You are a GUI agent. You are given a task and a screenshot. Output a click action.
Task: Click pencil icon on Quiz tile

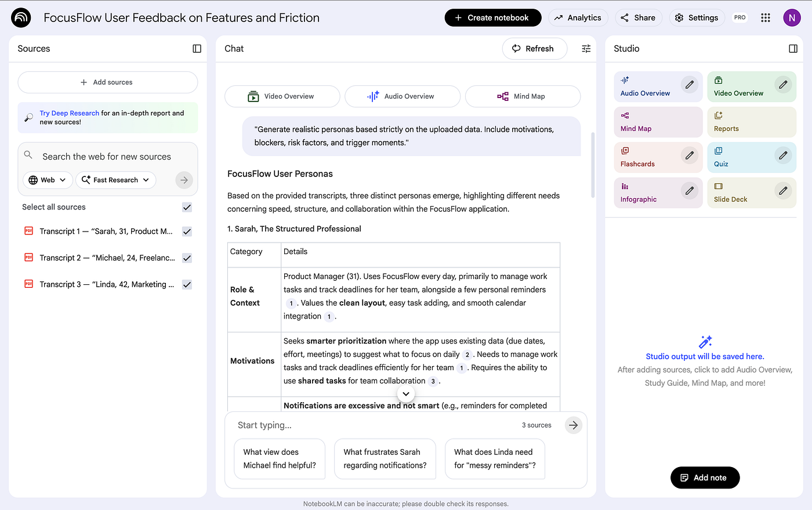782,155
